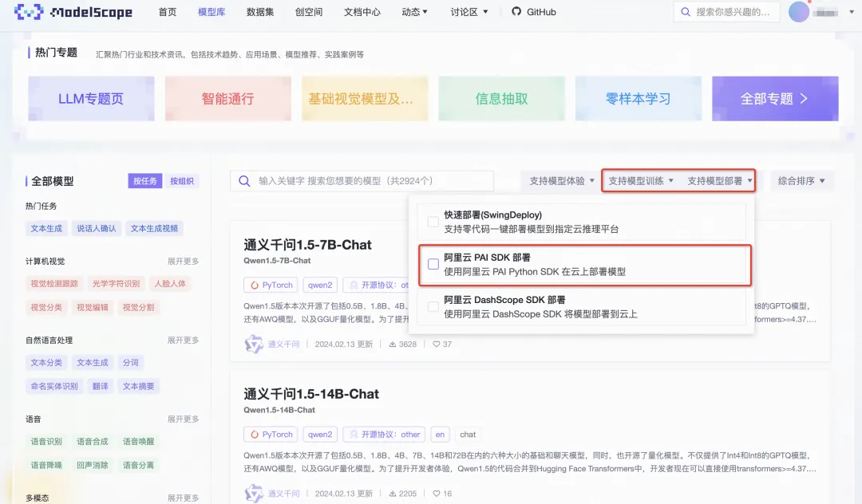The height and width of the screenshot is (504, 862).
Task: Select the 翻译 task tag
Action: [x=100, y=386]
